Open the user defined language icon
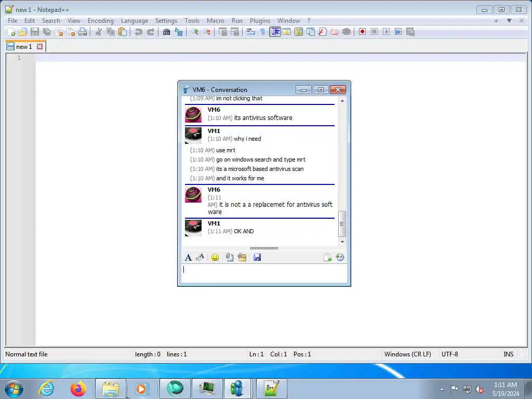The height and width of the screenshot is (399, 532). (287, 32)
